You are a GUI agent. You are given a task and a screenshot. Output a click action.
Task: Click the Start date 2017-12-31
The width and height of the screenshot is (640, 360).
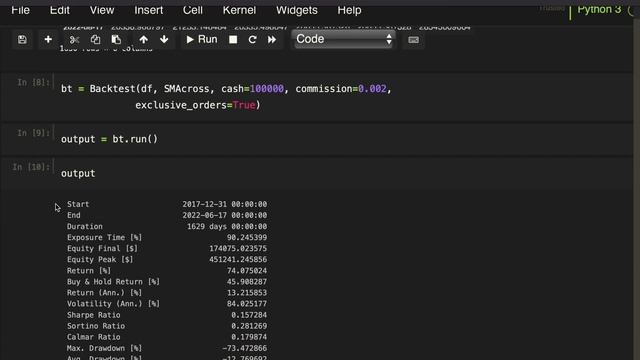(224, 204)
